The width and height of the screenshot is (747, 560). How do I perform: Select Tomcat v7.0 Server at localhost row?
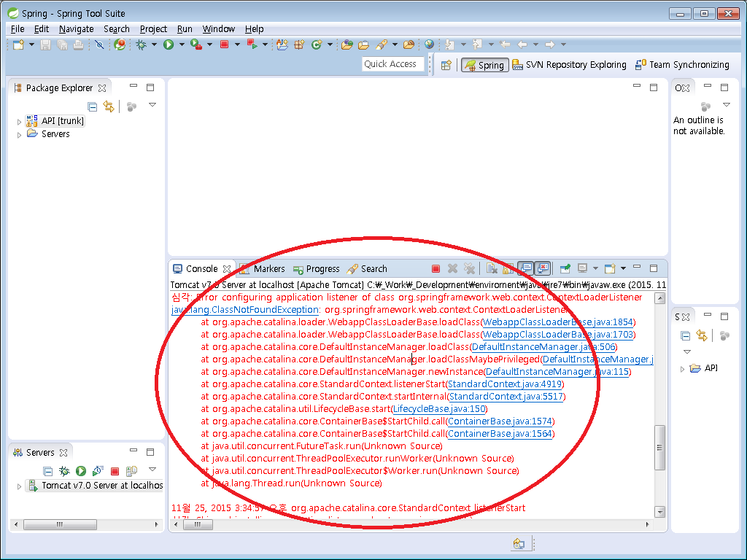[x=96, y=486]
